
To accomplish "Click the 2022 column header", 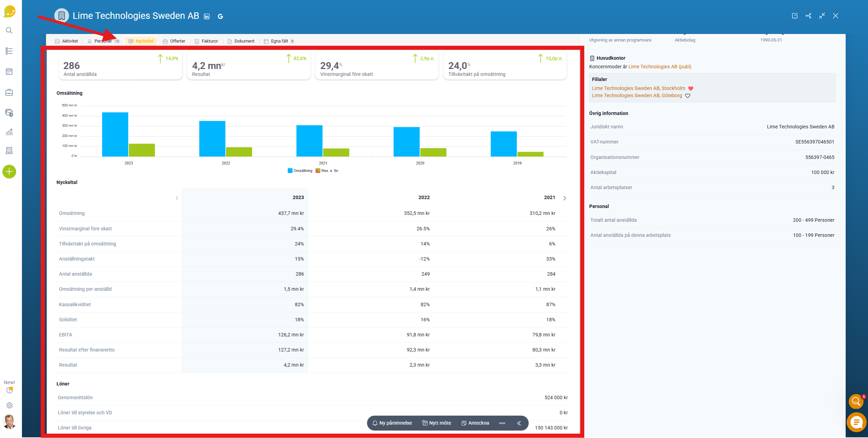I will [x=424, y=197].
